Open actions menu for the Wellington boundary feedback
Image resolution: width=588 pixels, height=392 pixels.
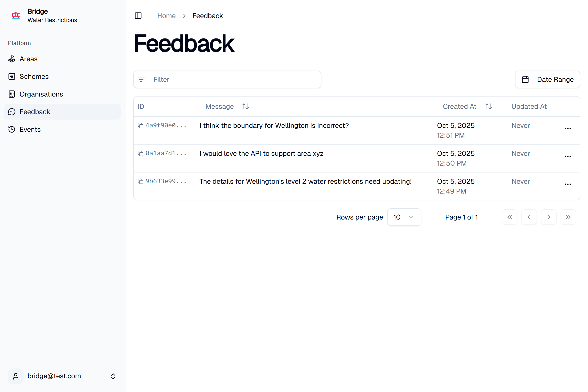[x=567, y=128]
